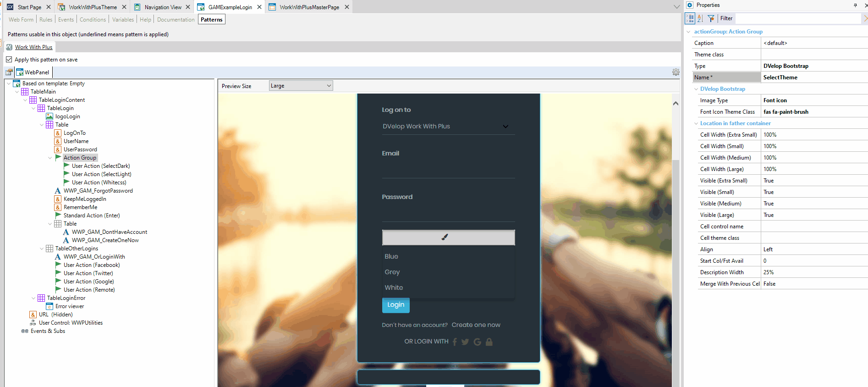Open the Preview Size dropdown
This screenshot has height=387, width=868.
click(x=301, y=86)
